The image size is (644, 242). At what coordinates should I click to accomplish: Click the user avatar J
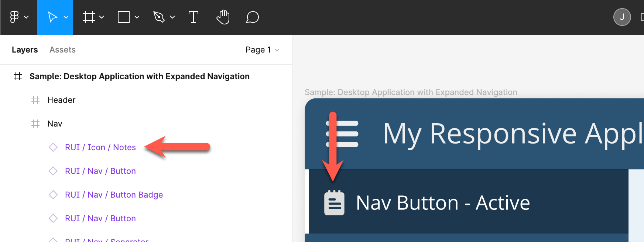[x=622, y=17]
